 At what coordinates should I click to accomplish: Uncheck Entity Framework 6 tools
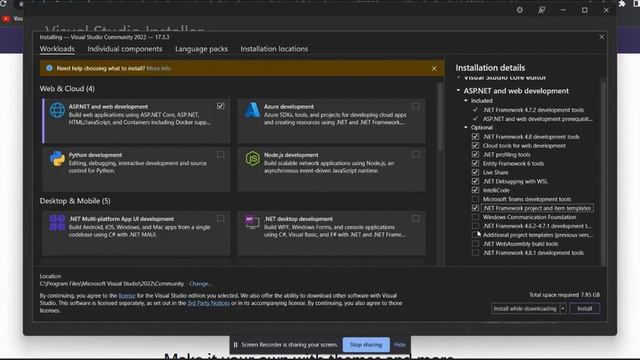[475, 163]
